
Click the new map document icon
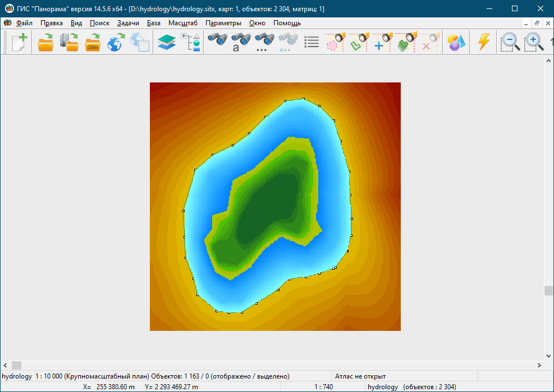(20, 43)
